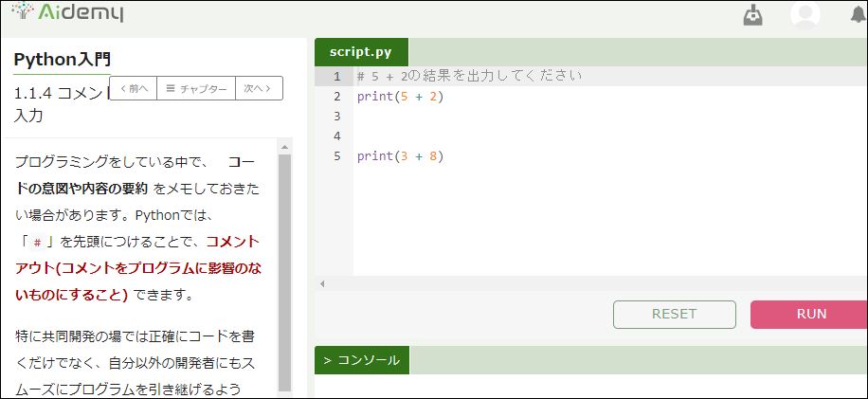
Task: Click the editor horizontal scroll left arrow
Action: coord(322,284)
